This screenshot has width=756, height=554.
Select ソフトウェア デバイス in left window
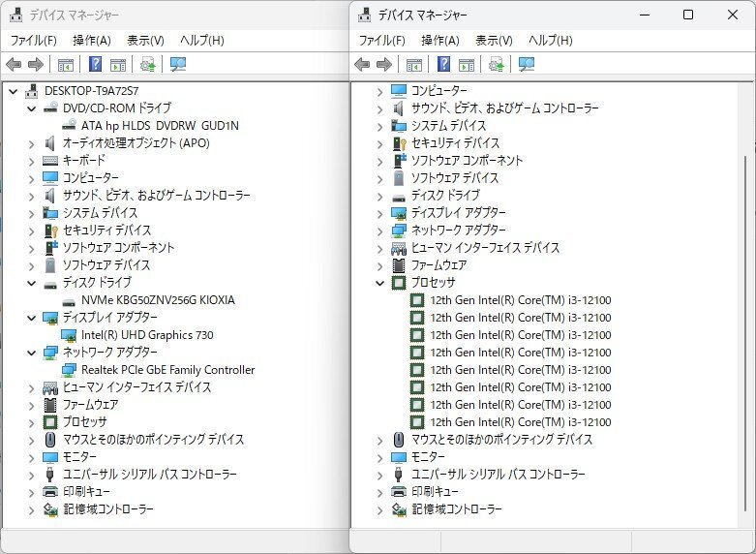(x=106, y=265)
